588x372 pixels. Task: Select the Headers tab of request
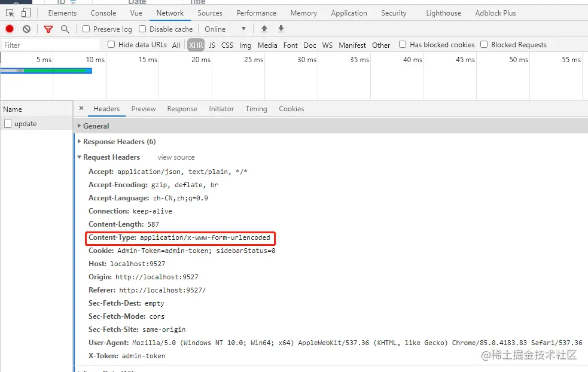click(106, 109)
